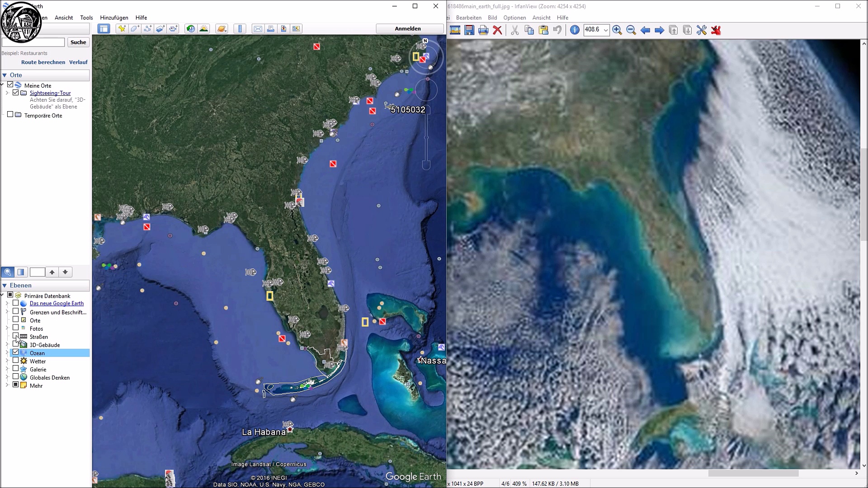Open the IrfanView zoom percentage dropdown
Image resolution: width=868 pixels, height=488 pixels.
click(606, 30)
